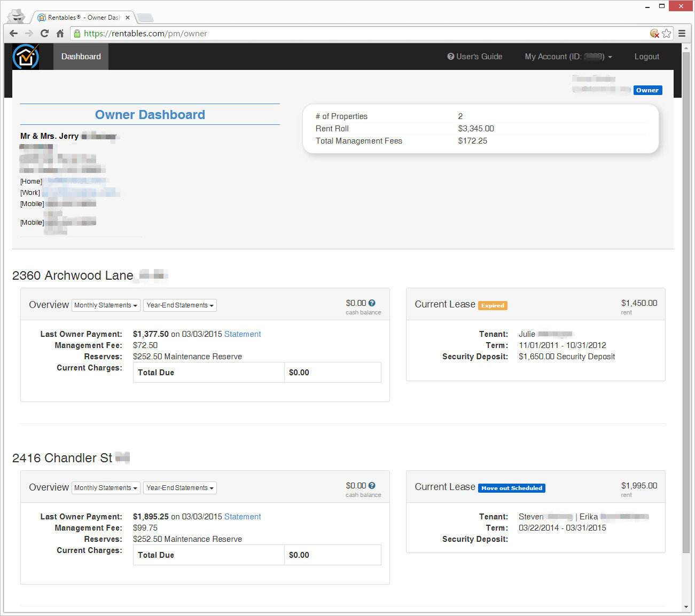Open the browser home page
Screen dimensions: 695x616
click(60, 34)
